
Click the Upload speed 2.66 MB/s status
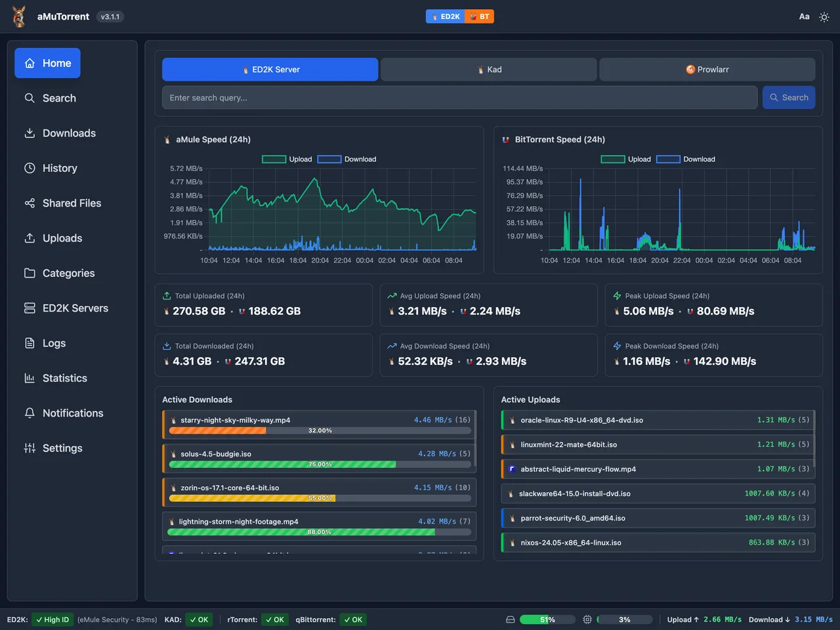point(704,619)
